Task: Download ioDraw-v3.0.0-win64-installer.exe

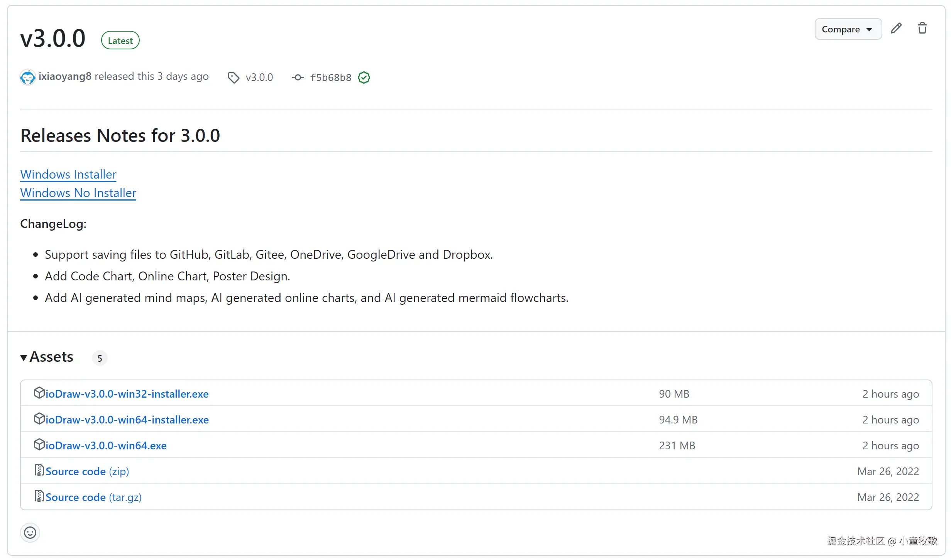Action: 127,420
